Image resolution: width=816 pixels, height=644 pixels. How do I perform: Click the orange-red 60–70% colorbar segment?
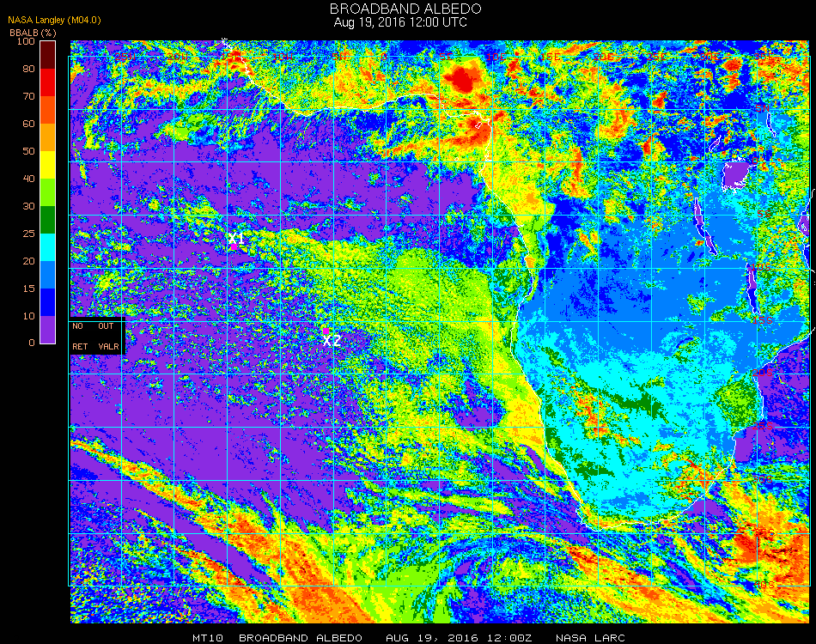(48, 110)
